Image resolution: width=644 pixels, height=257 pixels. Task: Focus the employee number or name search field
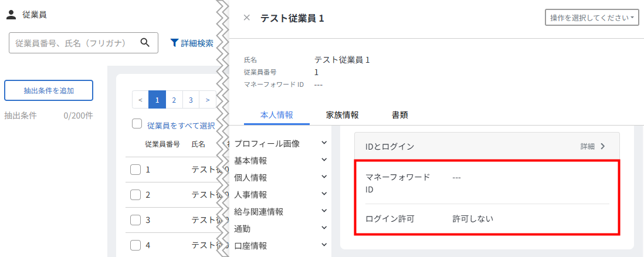click(x=73, y=43)
